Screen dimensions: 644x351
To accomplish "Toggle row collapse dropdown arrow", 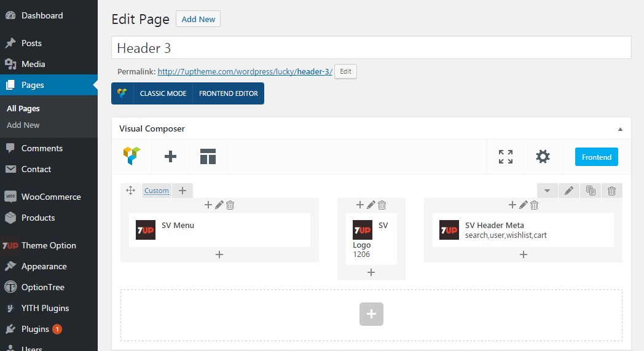I will point(548,191).
